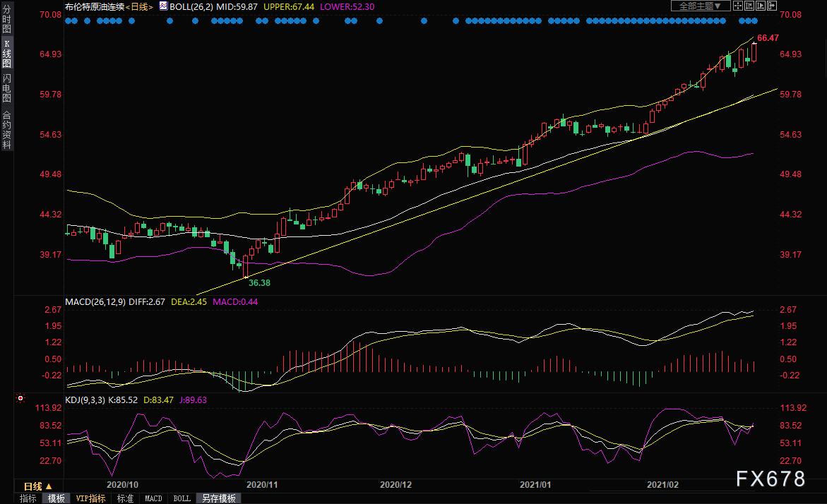The width and height of the screenshot is (827, 504).
Task: Click the jump-to-end arrow chart icon
Action: (772, 6)
